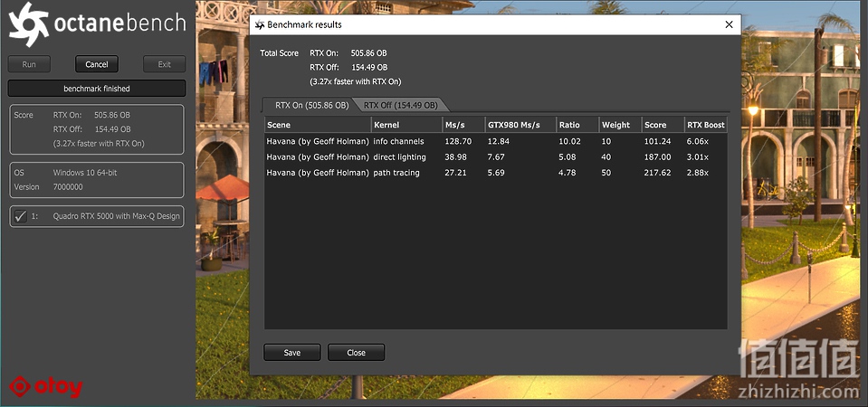Sort by the RTX Boost column header
Screen dimensions: 868x407
[x=706, y=125]
